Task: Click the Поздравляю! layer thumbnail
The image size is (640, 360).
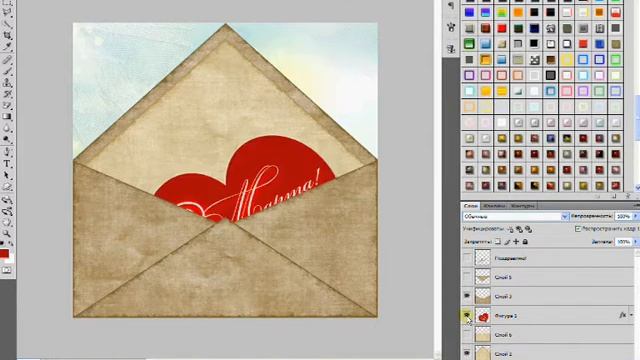Action: 482,258
